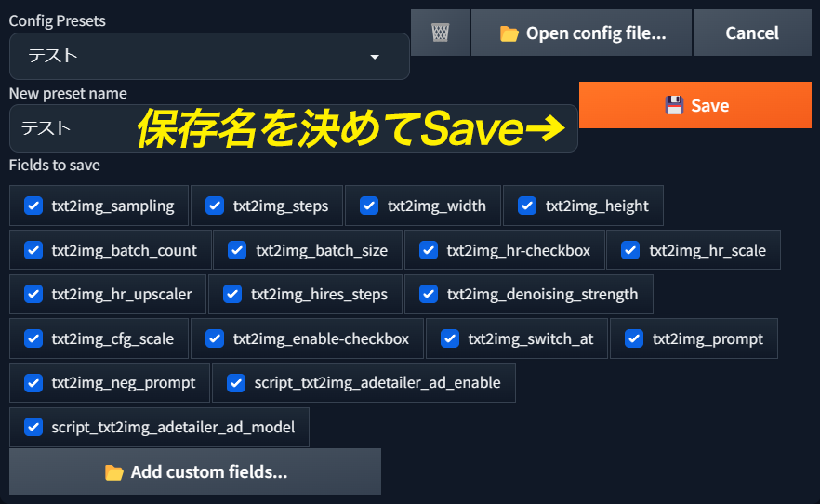
Task: Click the trash can delete preset icon
Action: (x=441, y=33)
